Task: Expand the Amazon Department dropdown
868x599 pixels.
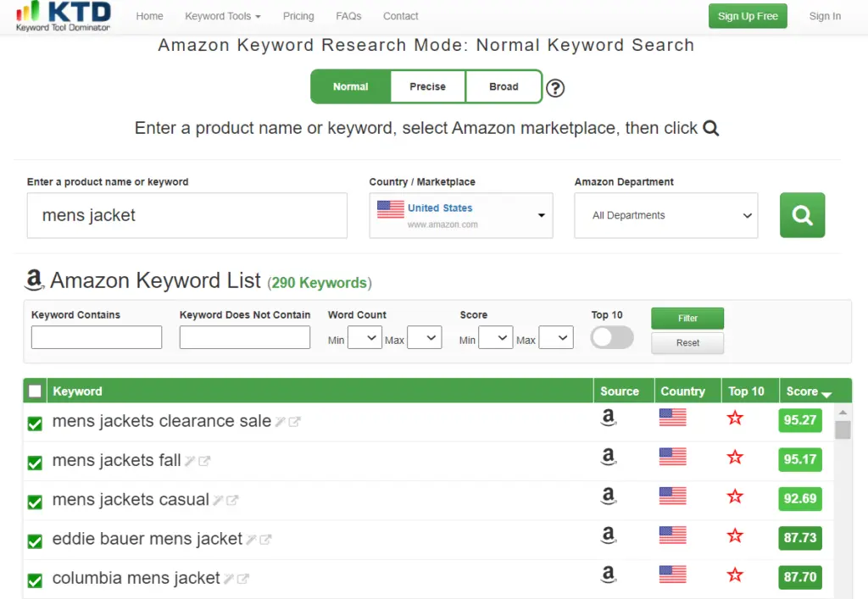Action: [x=665, y=215]
